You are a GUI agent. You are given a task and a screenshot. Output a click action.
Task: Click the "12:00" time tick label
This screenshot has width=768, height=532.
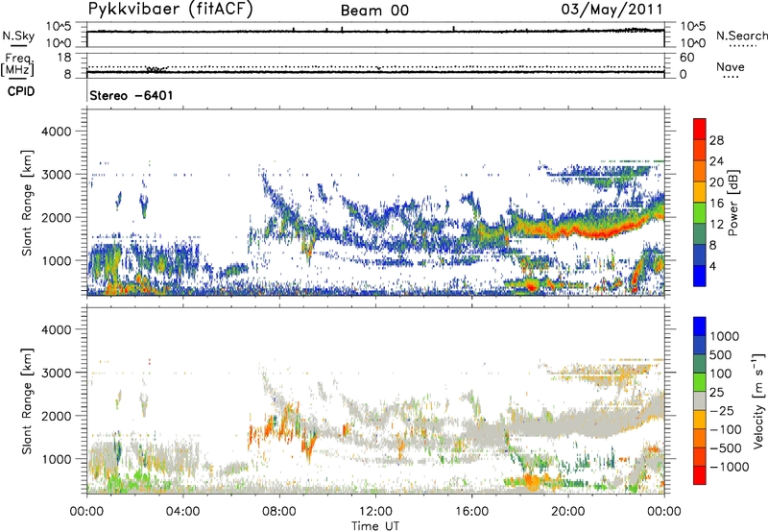point(375,512)
